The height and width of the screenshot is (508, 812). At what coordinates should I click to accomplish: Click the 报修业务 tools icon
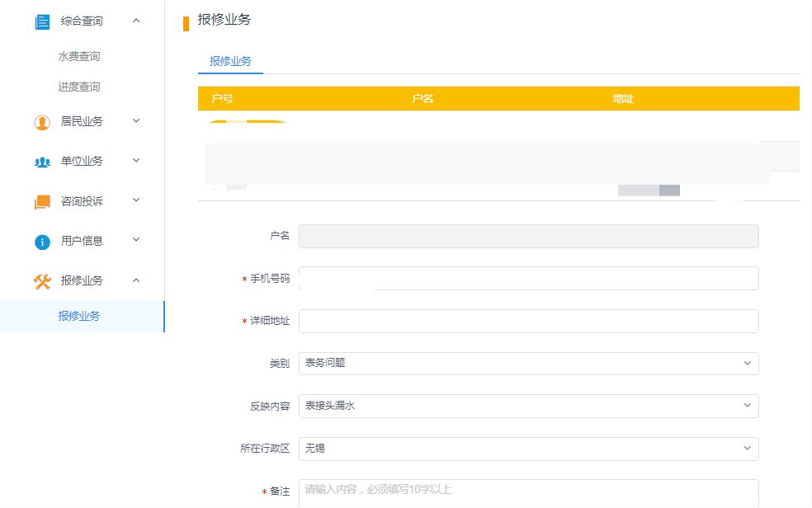[x=42, y=281]
